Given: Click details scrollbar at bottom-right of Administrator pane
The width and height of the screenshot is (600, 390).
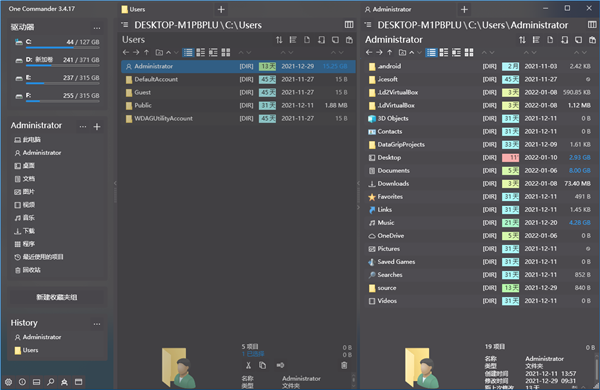Looking at the screenshot, I should [x=596, y=370].
